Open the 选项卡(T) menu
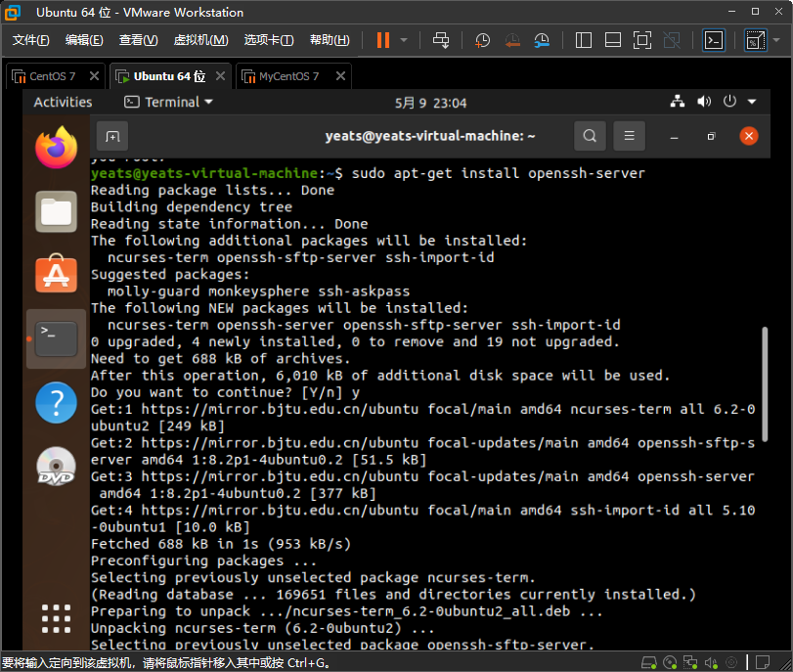Viewport: 793px width, 672px height. (x=269, y=40)
